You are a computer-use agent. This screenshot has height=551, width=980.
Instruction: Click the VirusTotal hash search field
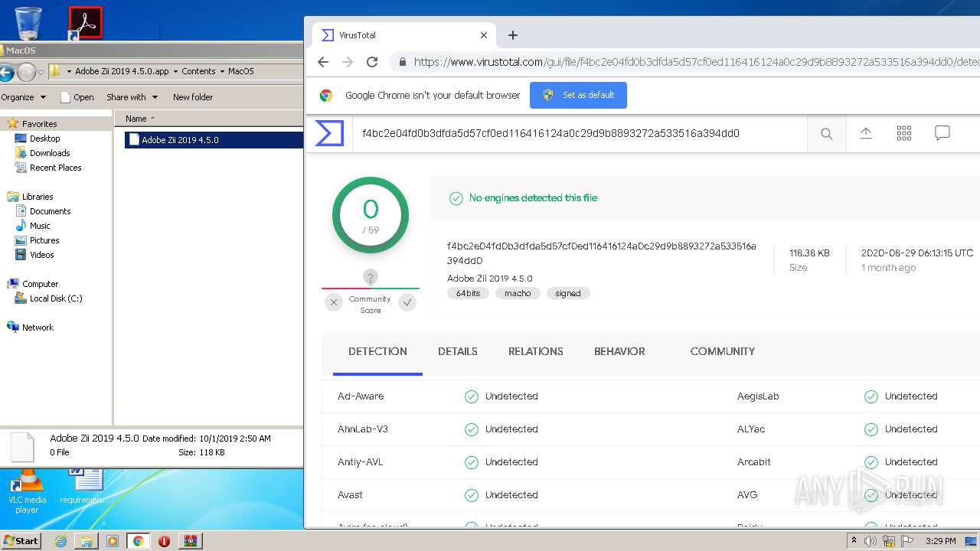point(580,133)
